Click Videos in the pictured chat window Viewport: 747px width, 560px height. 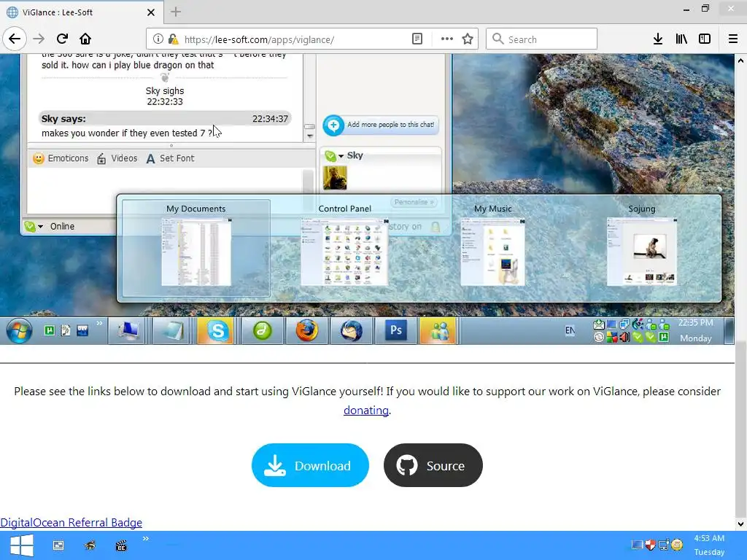point(117,158)
